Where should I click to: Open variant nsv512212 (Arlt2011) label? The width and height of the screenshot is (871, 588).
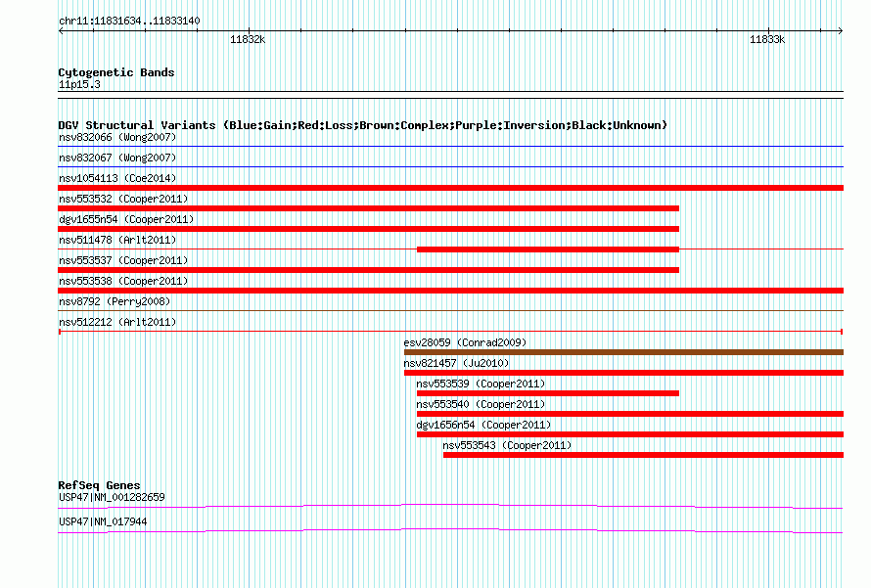[117, 322]
